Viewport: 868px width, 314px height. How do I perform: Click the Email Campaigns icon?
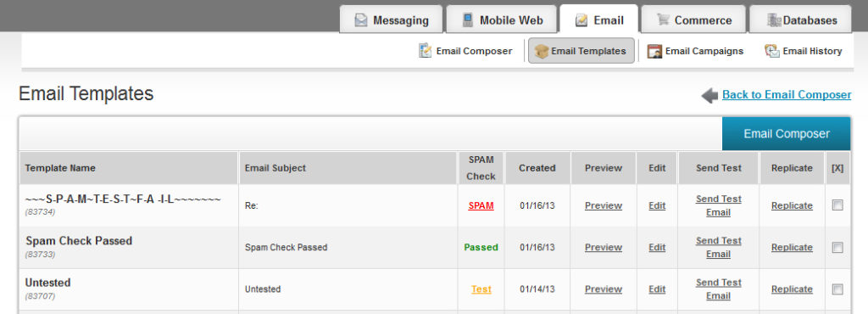(654, 51)
